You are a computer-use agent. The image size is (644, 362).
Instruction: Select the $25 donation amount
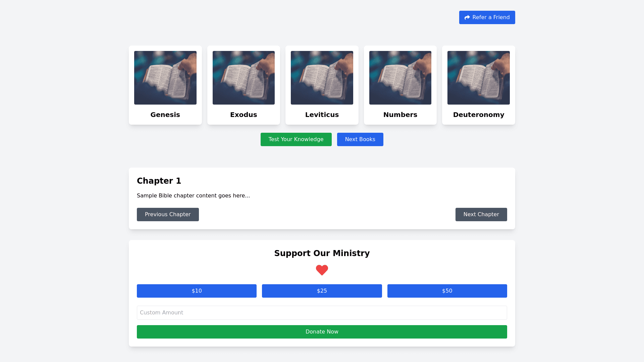tap(322, 291)
